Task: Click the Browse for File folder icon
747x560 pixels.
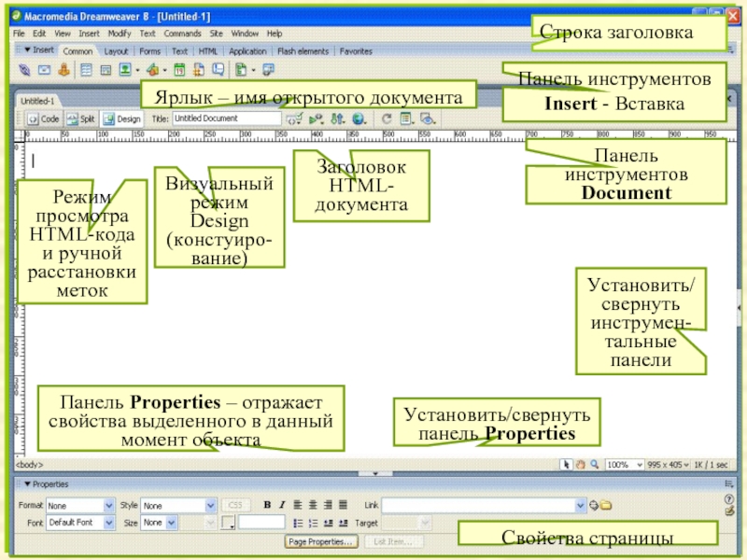Action: 605,505
